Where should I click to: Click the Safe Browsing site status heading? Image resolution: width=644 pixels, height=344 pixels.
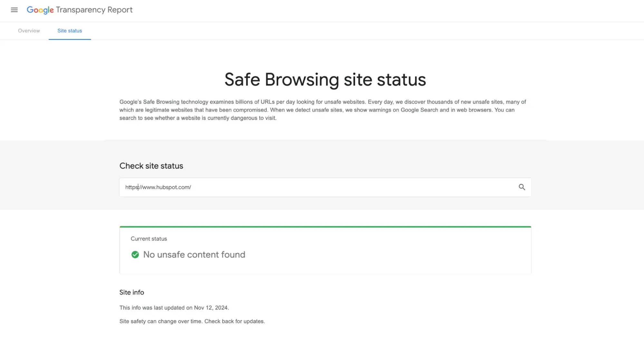(x=325, y=80)
